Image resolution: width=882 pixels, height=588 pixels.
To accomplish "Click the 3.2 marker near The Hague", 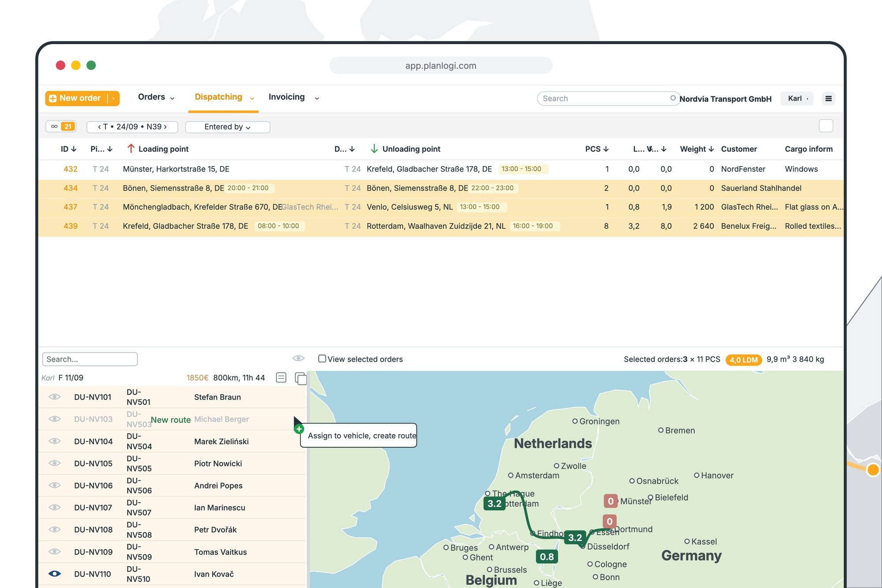I will 494,503.
